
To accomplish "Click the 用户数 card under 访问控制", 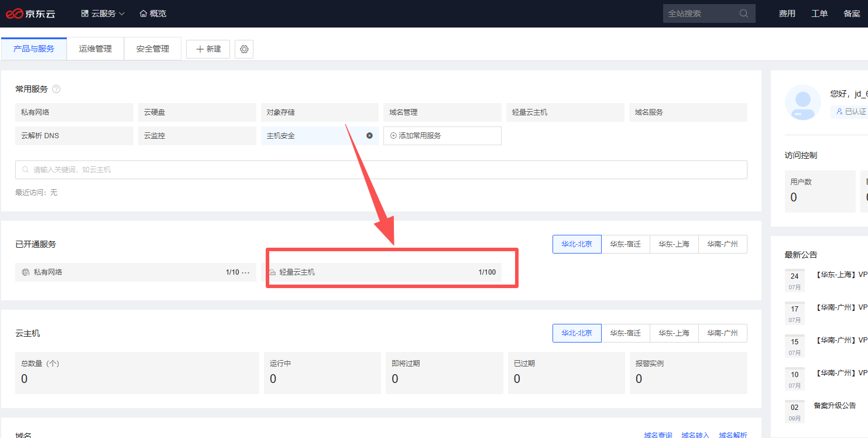I will click(x=820, y=191).
